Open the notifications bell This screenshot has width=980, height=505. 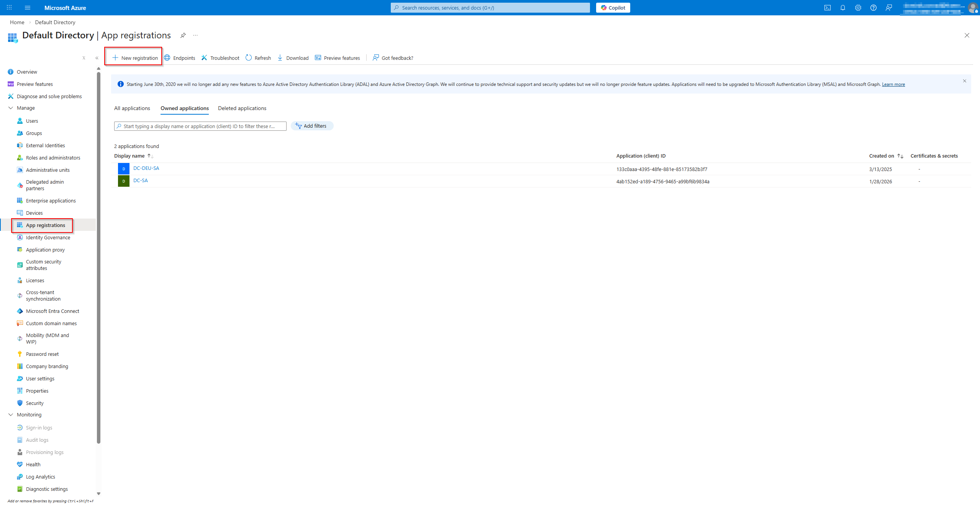pyautogui.click(x=842, y=8)
